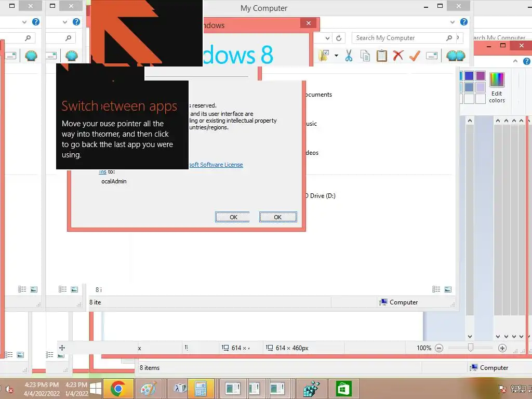Click the "ocalAdmin" text in the About dialog
This screenshot has height=399, width=532.
(x=114, y=181)
